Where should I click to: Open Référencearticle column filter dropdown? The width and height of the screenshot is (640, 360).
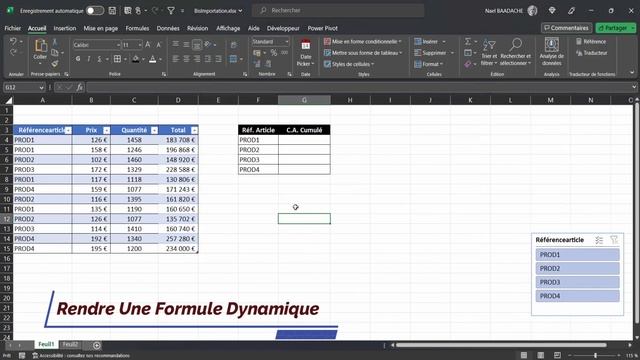tap(68, 130)
